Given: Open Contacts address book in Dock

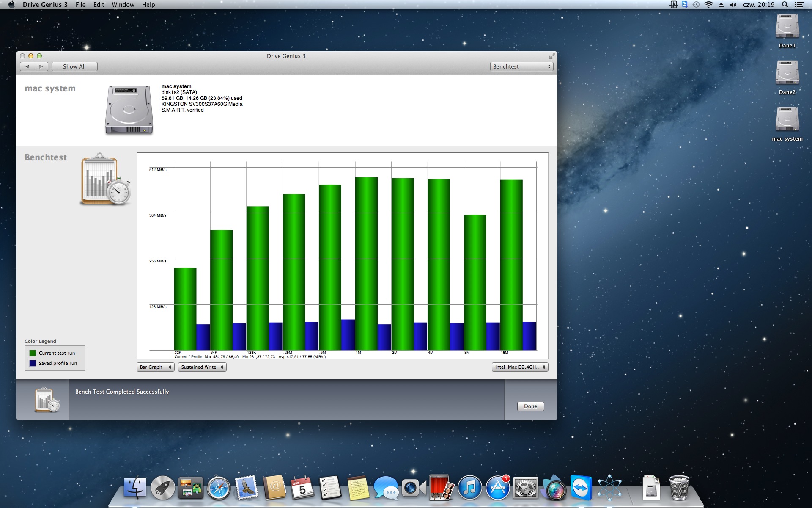Looking at the screenshot, I should pyautogui.click(x=274, y=488).
